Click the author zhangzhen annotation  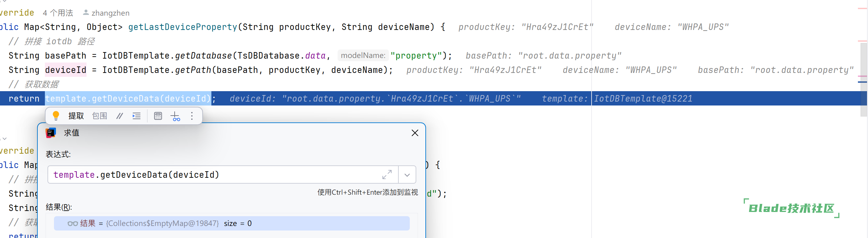[106, 13]
